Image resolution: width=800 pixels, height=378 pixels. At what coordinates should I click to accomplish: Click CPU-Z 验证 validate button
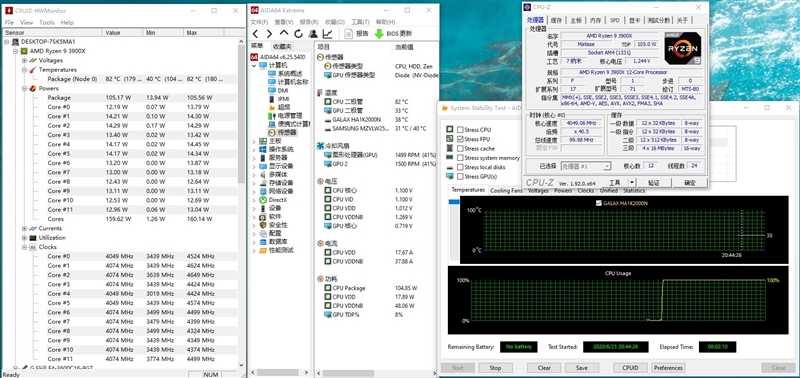click(x=654, y=182)
